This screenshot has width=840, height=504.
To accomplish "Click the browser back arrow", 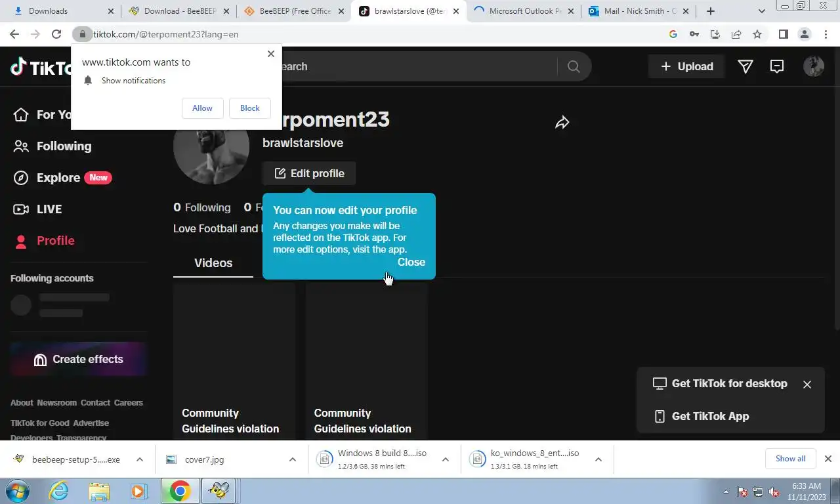I will tap(14, 34).
